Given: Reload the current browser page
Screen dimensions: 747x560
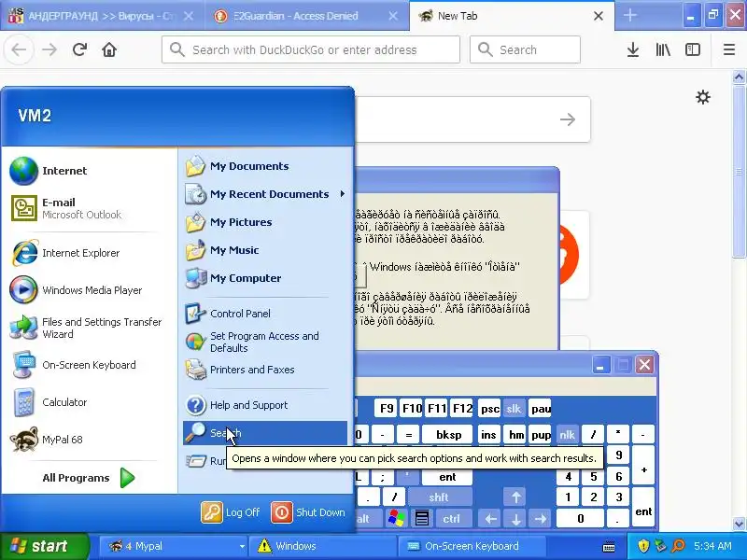Looking at the screenshot, I should point(79,49).
